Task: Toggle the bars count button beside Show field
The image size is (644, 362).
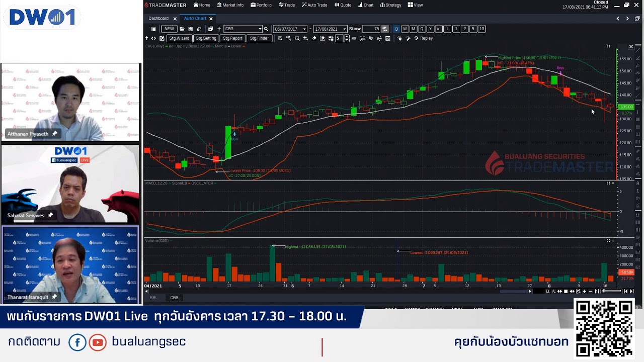Action: pyautogui.click(x=384, y=29)
